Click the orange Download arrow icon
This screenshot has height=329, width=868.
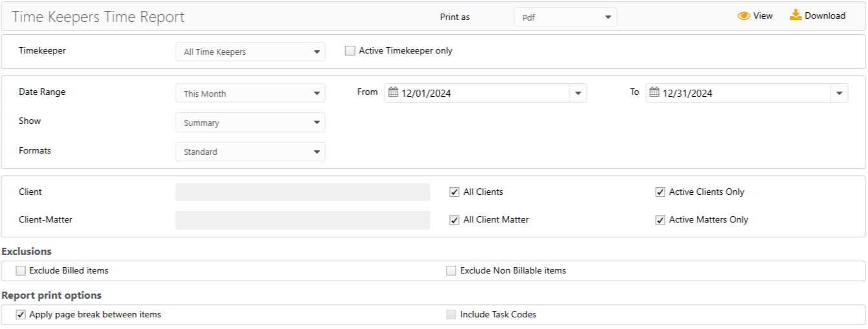[796, 15]
